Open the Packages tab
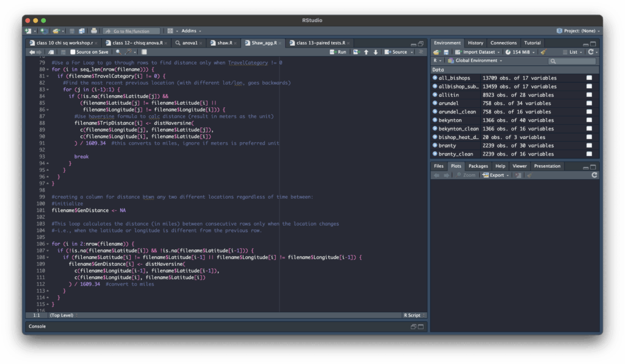 click(x=478, y=166)
